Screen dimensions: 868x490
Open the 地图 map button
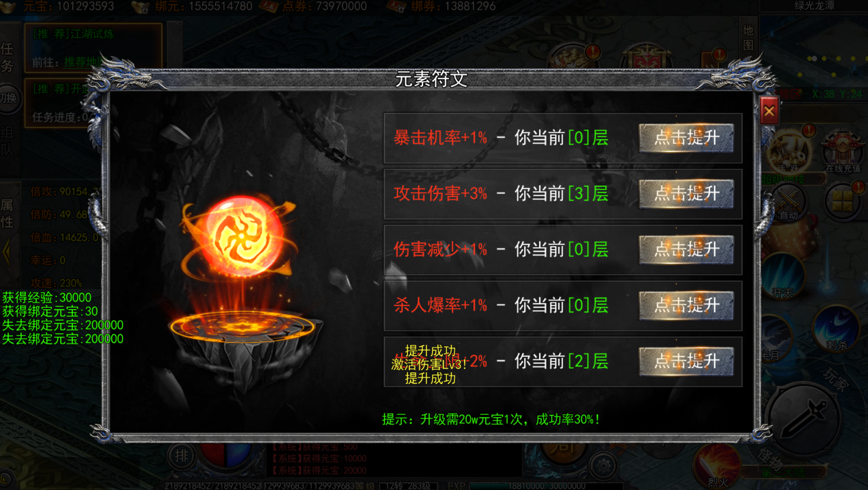tap(748, 37)
